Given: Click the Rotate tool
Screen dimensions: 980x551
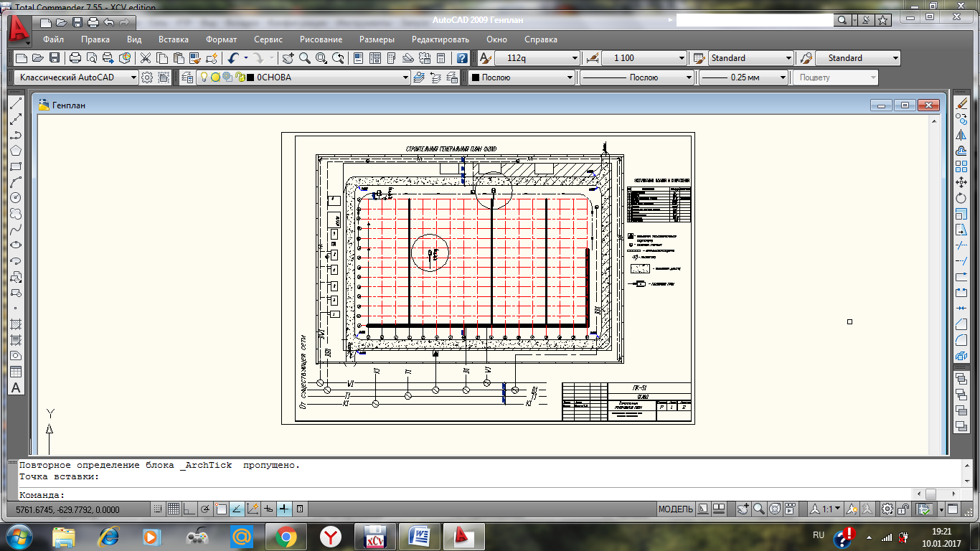Looking at the screenshot, I should (x=962, y=198).
